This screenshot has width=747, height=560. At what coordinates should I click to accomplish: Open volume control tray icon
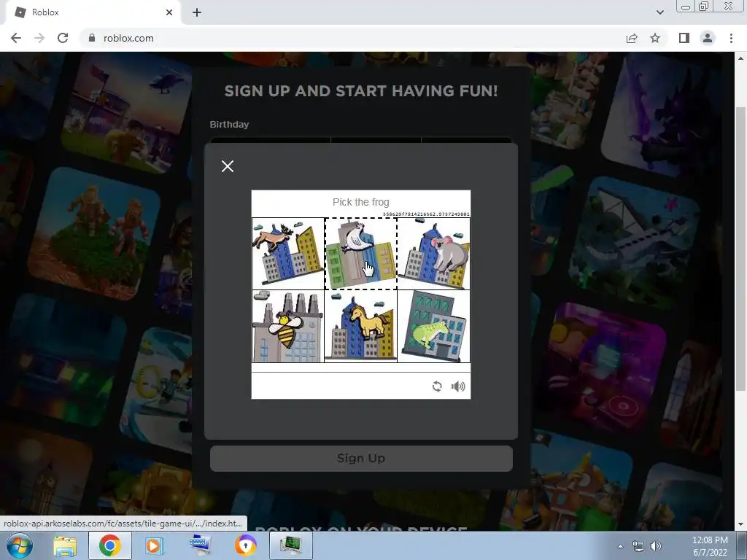pyautogui.click(x=656, y=546)
